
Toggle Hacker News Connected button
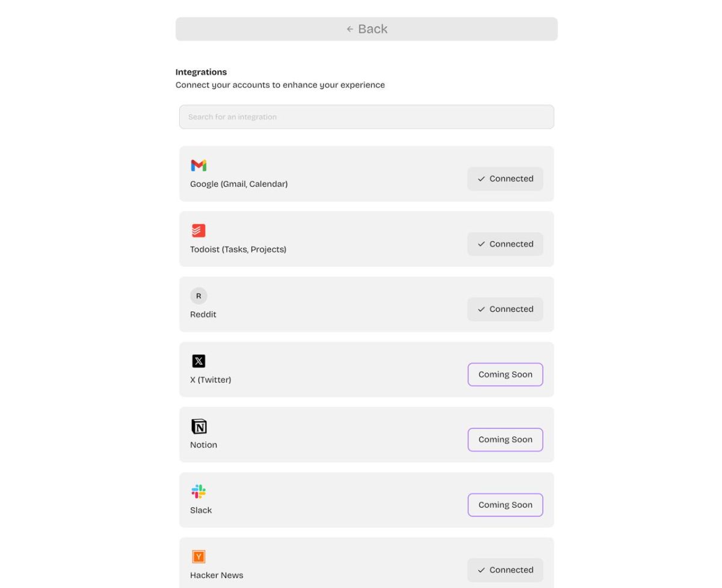point(505,570)
